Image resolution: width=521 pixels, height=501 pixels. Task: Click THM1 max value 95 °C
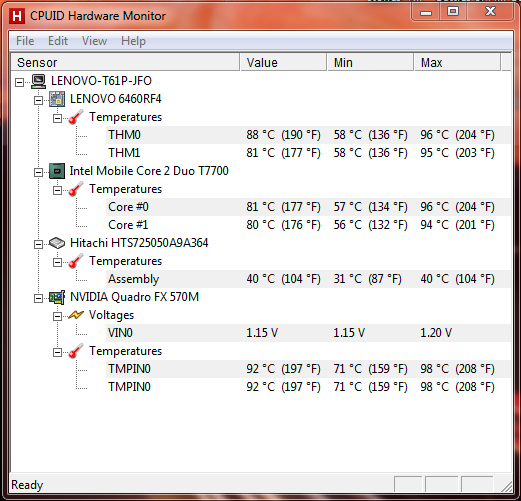click(x=457, y=153)
